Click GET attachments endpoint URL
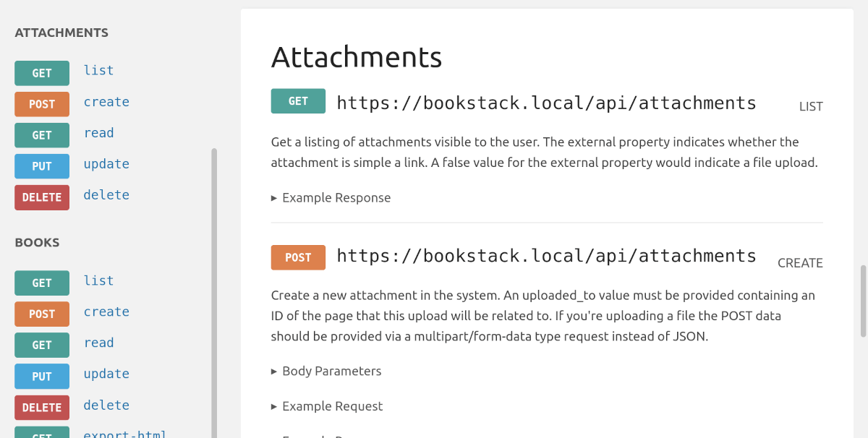The image size is (868, 438). 547,103
